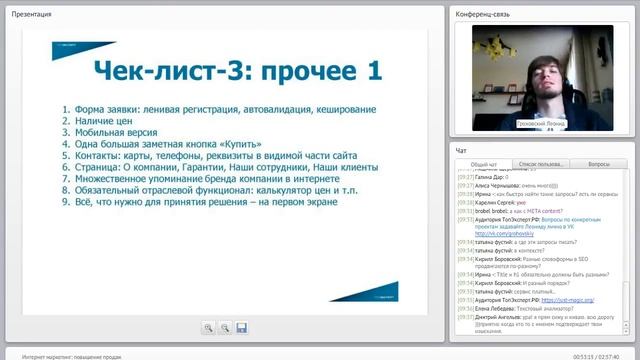
Task: Click the Мобильная версия slide item
Action: click(109, 132)
